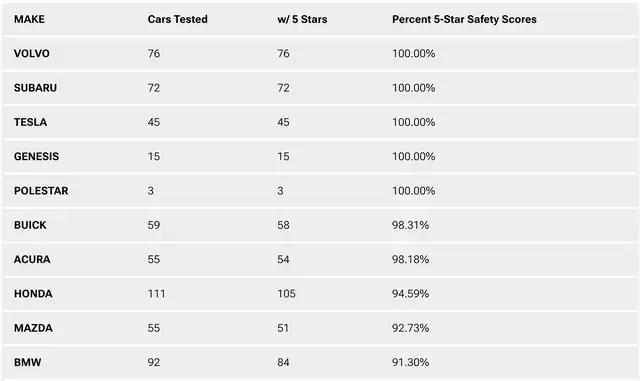Select Honda's 105 five-star count
Image resolution: width=640 pixels, height=381 pixels.
coord(286,294)
